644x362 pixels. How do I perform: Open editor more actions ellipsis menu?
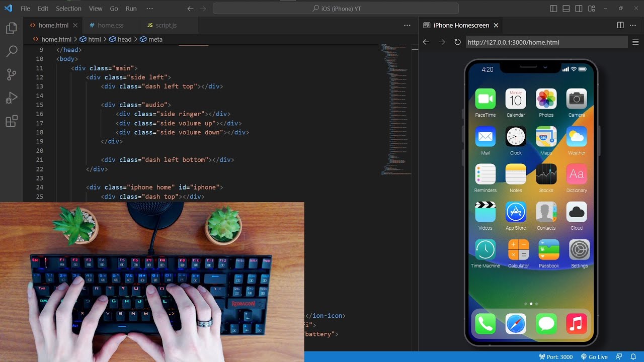coord(407,25)
